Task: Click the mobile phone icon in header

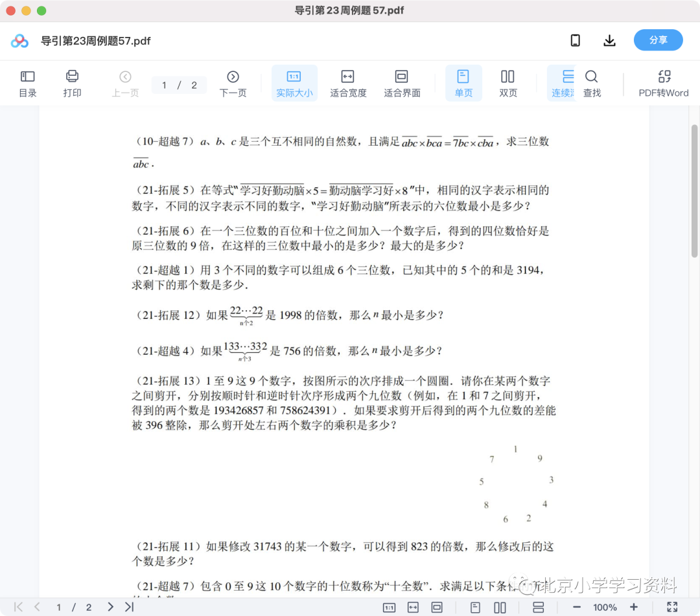Action: (576, 41)
